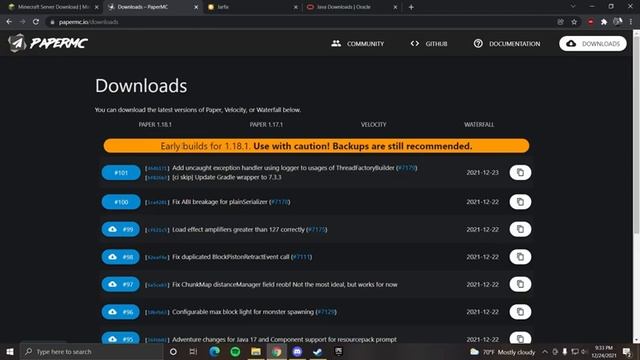Select the Paper 1.17.1 tab

[x=266, y=124]
